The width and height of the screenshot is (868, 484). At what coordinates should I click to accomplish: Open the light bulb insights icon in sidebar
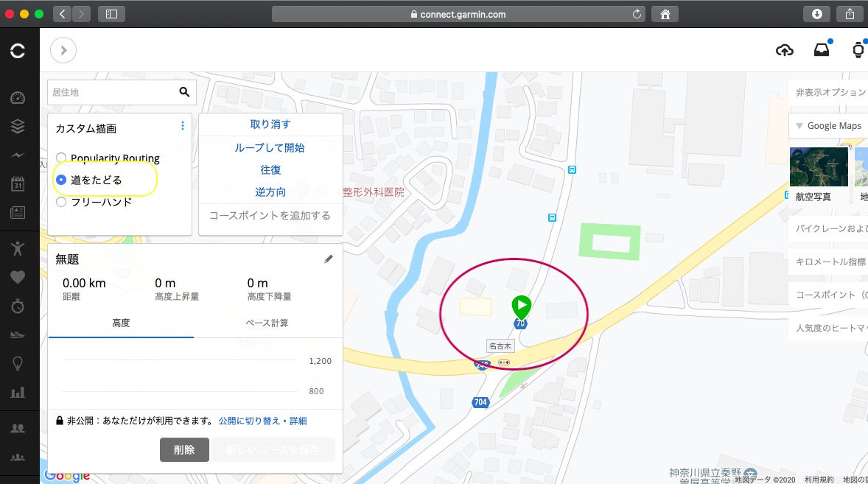(18, 363)
